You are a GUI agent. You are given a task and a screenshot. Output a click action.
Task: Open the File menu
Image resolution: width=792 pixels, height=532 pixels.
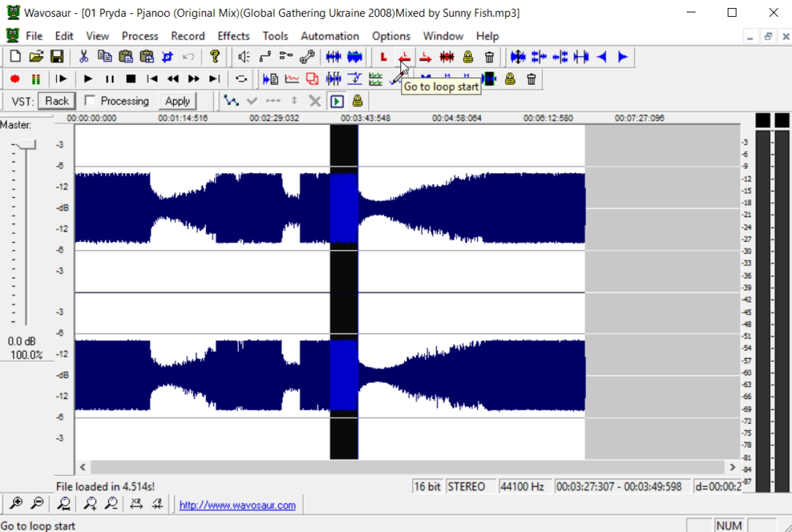pyautogui.click(x=34, y=36)
